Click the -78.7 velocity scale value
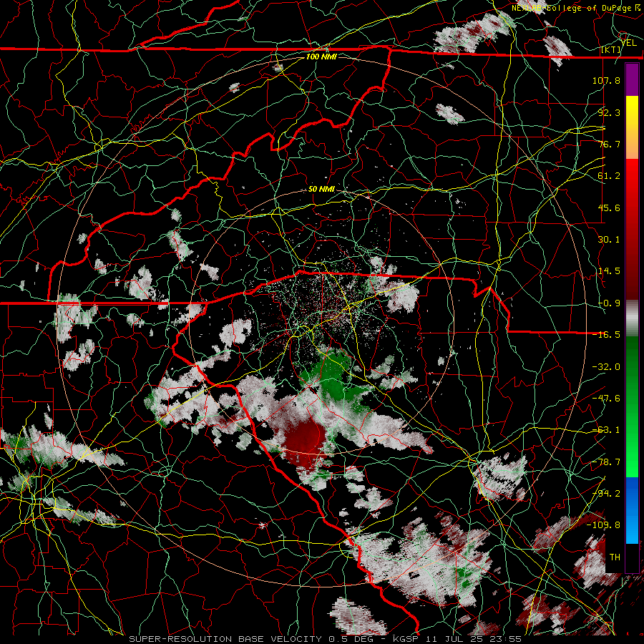The width and height of the screenshot is (644, 644). 606,462
